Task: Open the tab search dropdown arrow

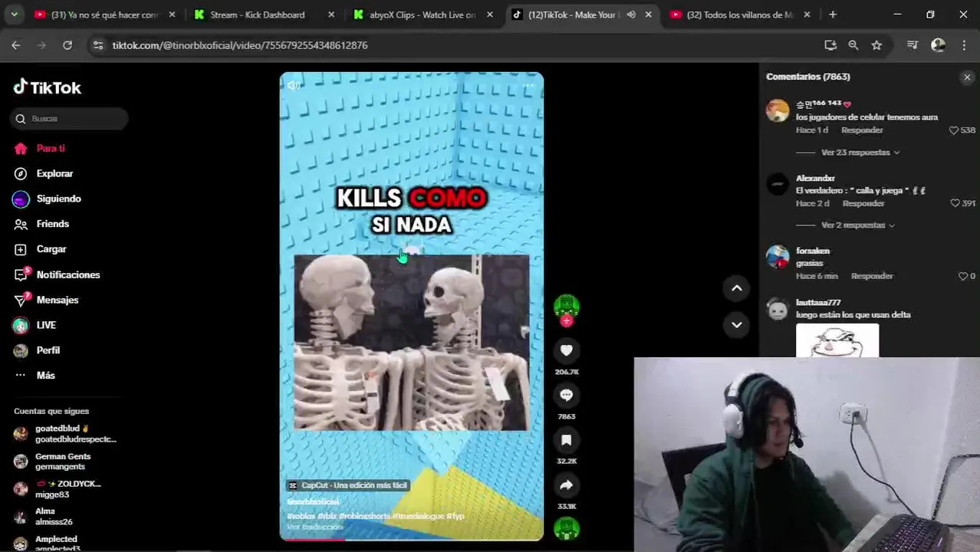Action: click(x=14, y=15)
